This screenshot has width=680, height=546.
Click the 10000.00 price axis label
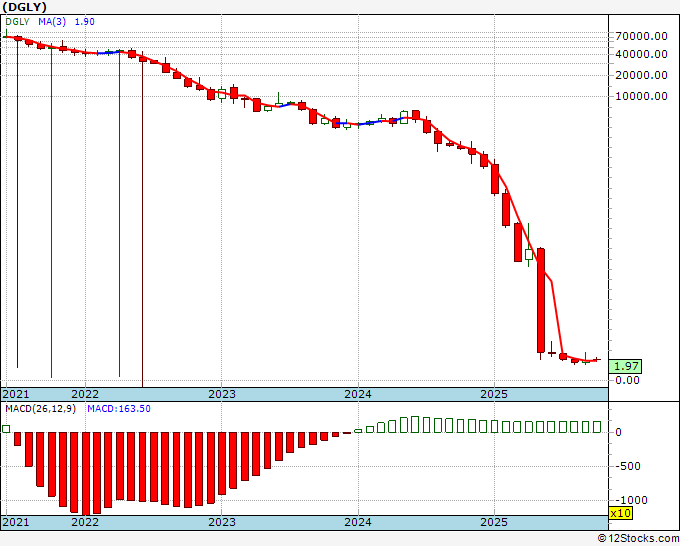tap(641, 96)
